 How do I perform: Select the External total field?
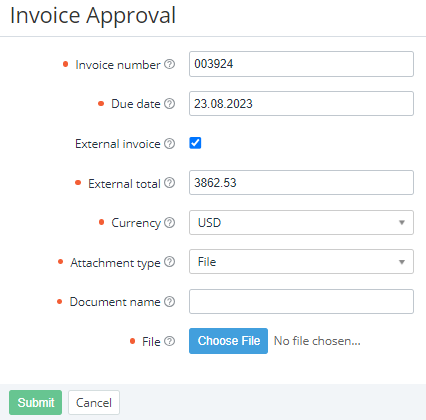(x=301, y=183)
